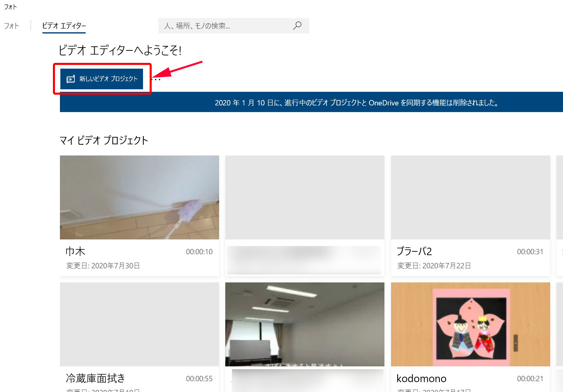Open the three-dots more options menu
Viewport: 563px width, 392px height.
click(157, 79)
